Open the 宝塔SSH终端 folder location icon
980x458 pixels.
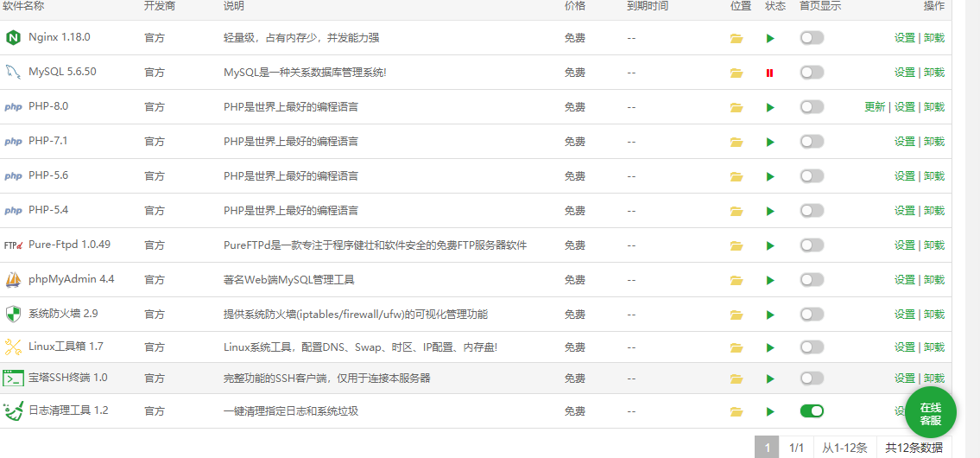(737, 378)
